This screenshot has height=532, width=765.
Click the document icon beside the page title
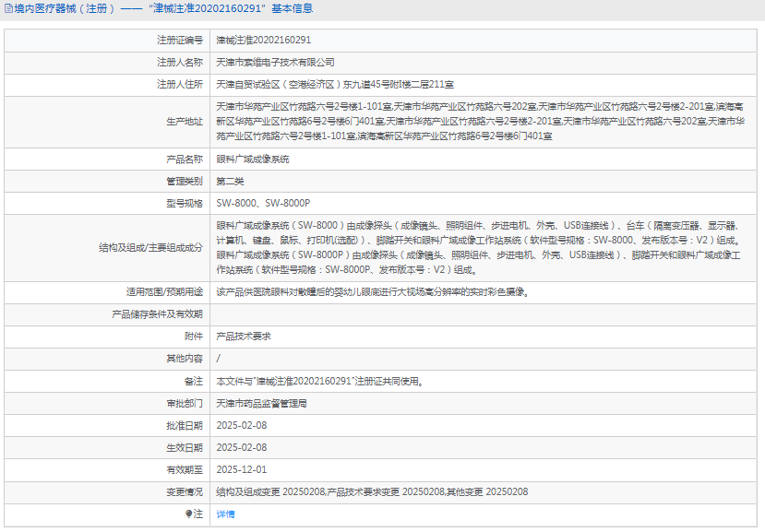click(9, 9)
